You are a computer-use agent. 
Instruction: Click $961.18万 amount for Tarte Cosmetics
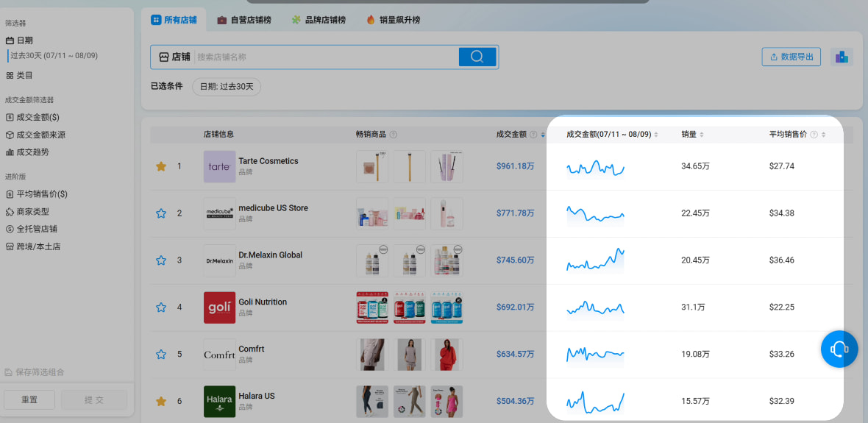(x=516, y=166)
